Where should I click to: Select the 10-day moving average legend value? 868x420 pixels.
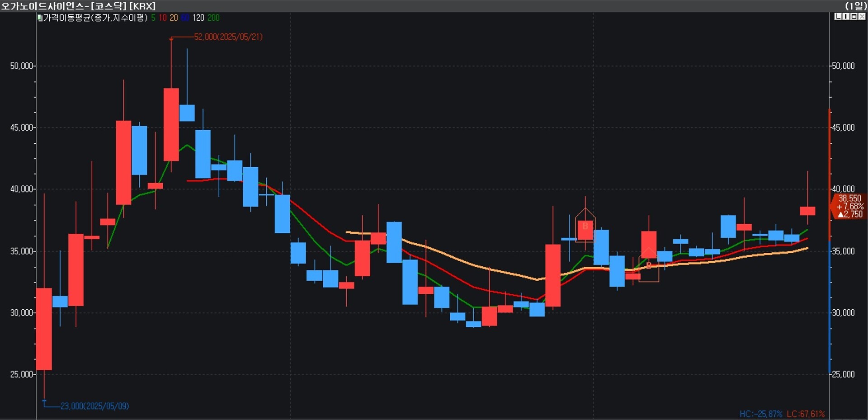coord(163,18)
